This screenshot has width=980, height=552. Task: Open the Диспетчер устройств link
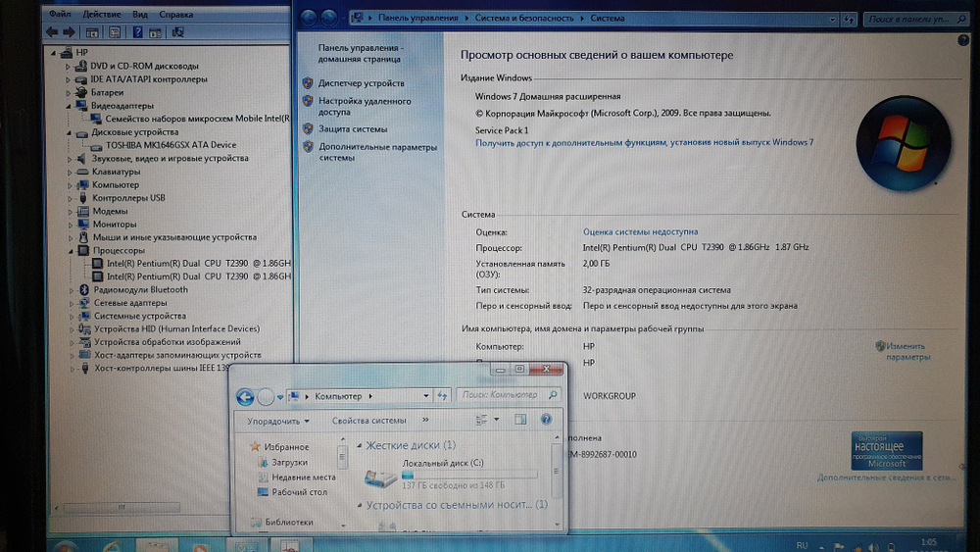(362, 83)
